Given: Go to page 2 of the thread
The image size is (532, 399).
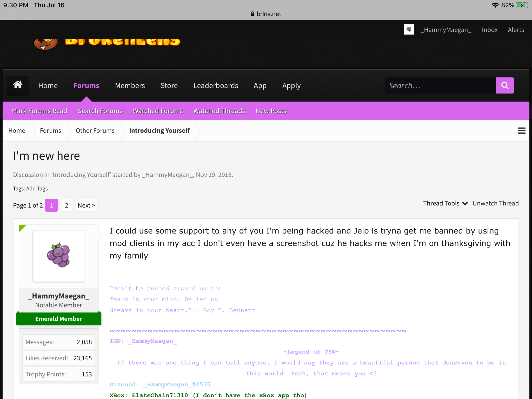Looking at the screenshot, I should (66, 205).
